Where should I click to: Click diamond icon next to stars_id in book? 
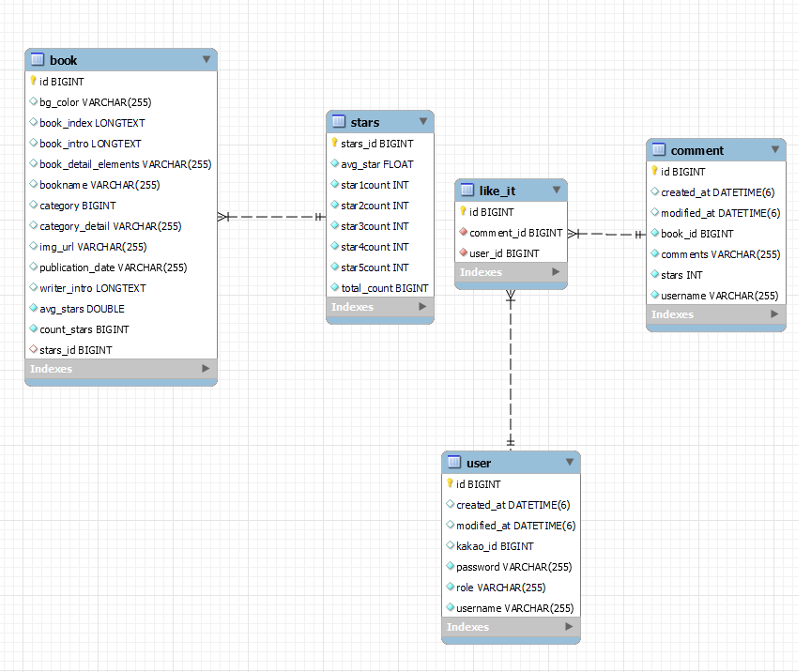pos(34,349)
